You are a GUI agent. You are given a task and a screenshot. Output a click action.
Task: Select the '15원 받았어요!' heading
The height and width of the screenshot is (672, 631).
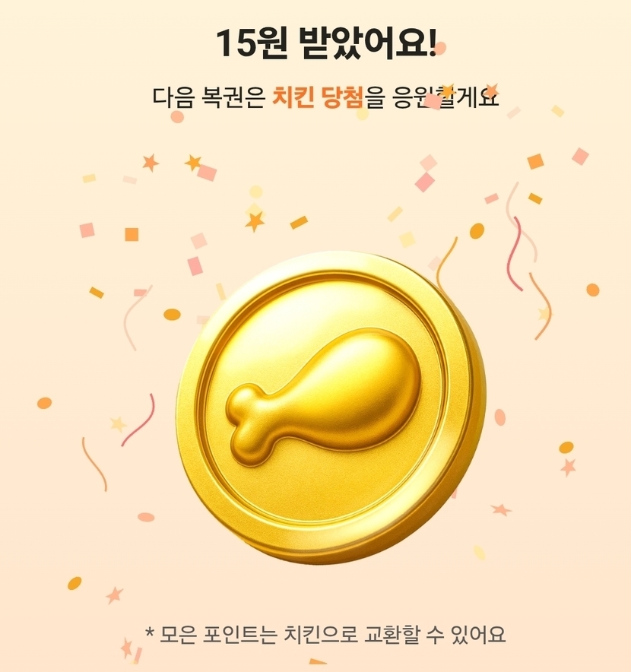point(326,44)
